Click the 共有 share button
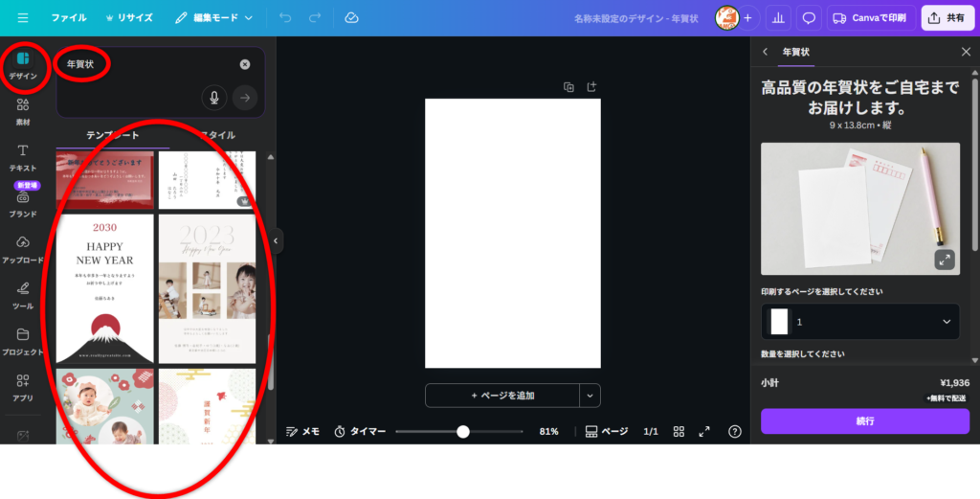 click(x=947, y=18)
